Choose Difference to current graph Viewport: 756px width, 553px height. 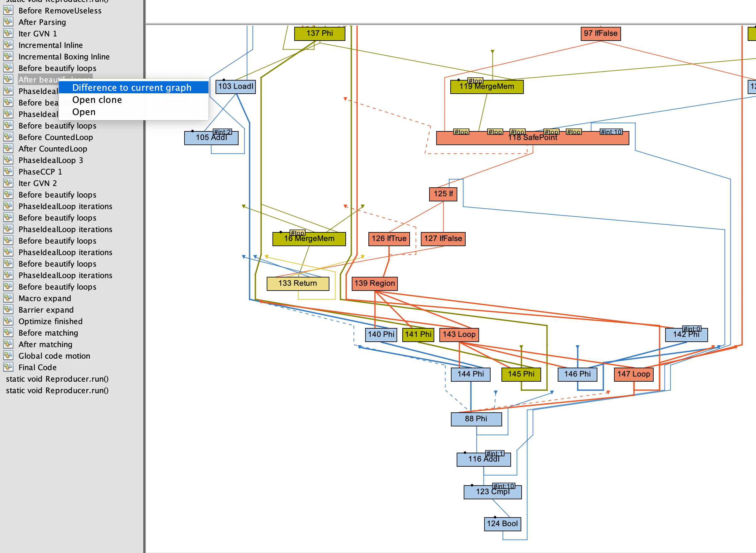coord(131,88)
